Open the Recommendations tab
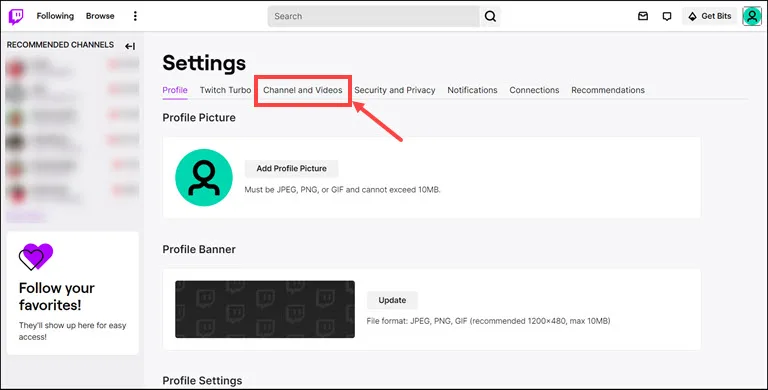 pyautogui.click(x=608, y=90)
